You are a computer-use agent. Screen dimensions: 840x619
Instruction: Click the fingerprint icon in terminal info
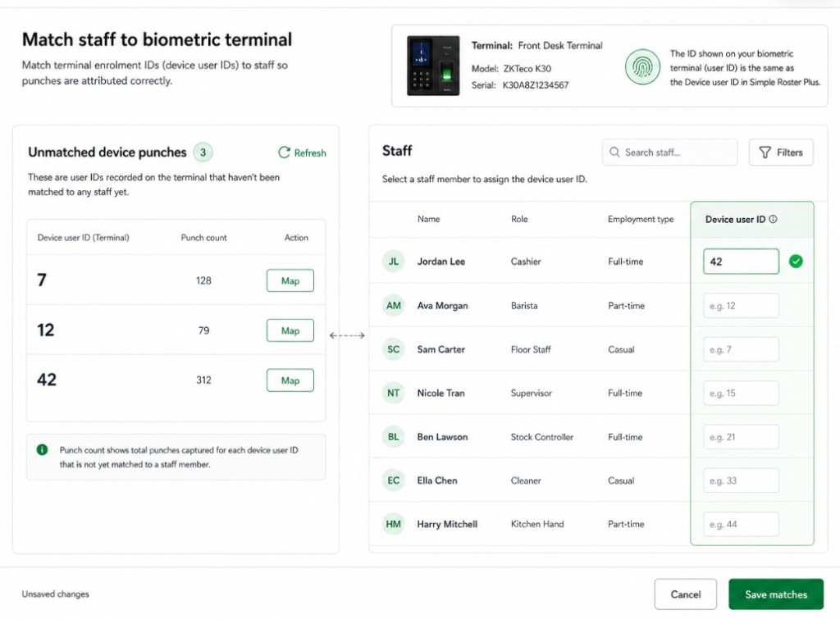[x=642, y=67]
